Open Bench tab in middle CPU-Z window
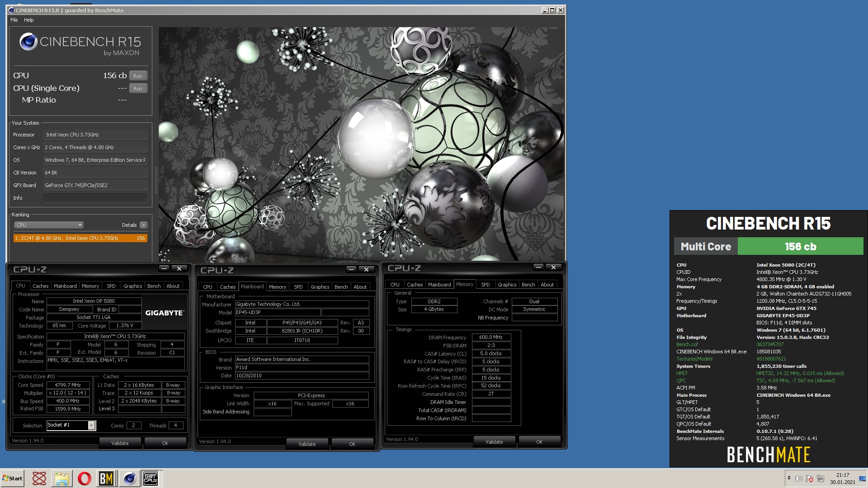Image resolution: width=868 pixels, height=488 pixels. (341, 287)
